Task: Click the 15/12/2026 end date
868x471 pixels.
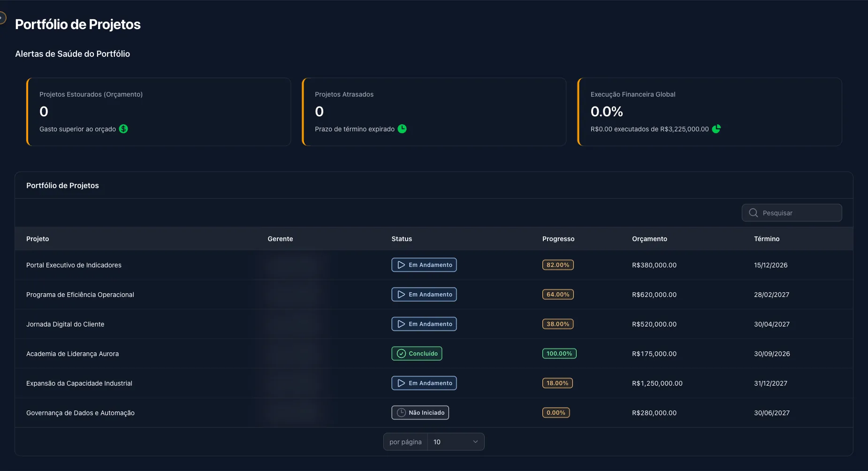Action: point(771,265)
